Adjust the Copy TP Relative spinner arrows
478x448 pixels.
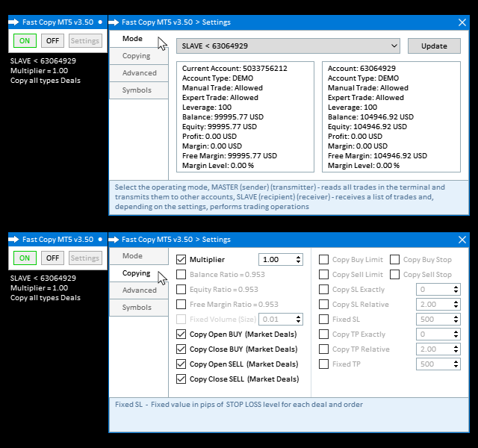(456, 349)
